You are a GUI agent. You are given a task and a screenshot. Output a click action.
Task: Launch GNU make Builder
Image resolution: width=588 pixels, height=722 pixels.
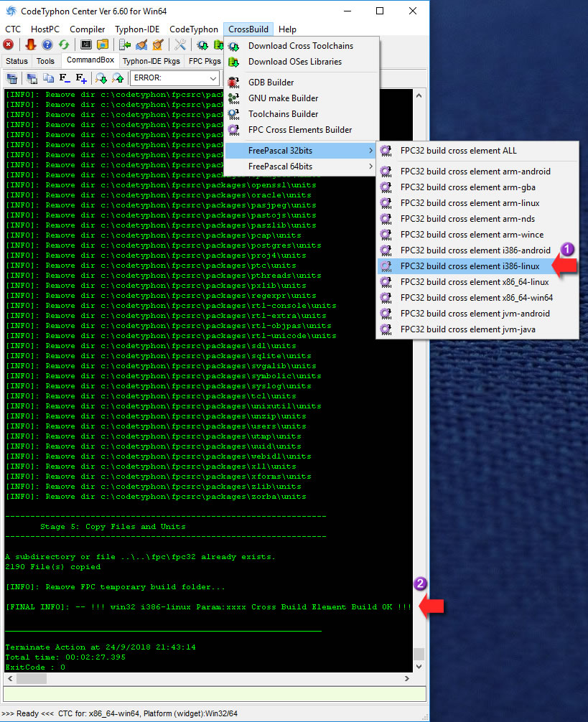[x=301, y=98]
